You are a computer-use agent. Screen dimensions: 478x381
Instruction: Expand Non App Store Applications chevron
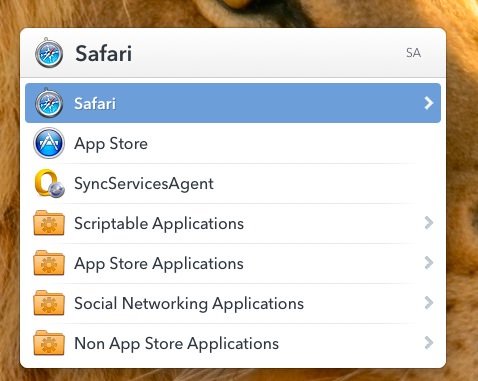(429, 343)
